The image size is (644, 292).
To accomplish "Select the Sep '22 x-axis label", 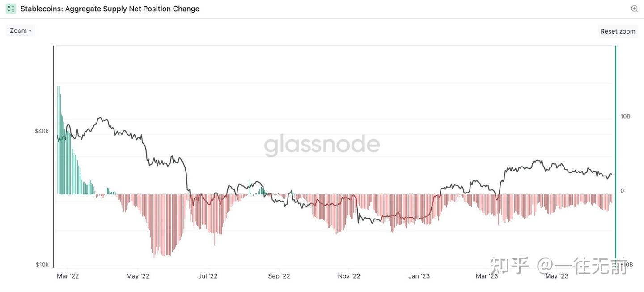I will coord(280,276).
